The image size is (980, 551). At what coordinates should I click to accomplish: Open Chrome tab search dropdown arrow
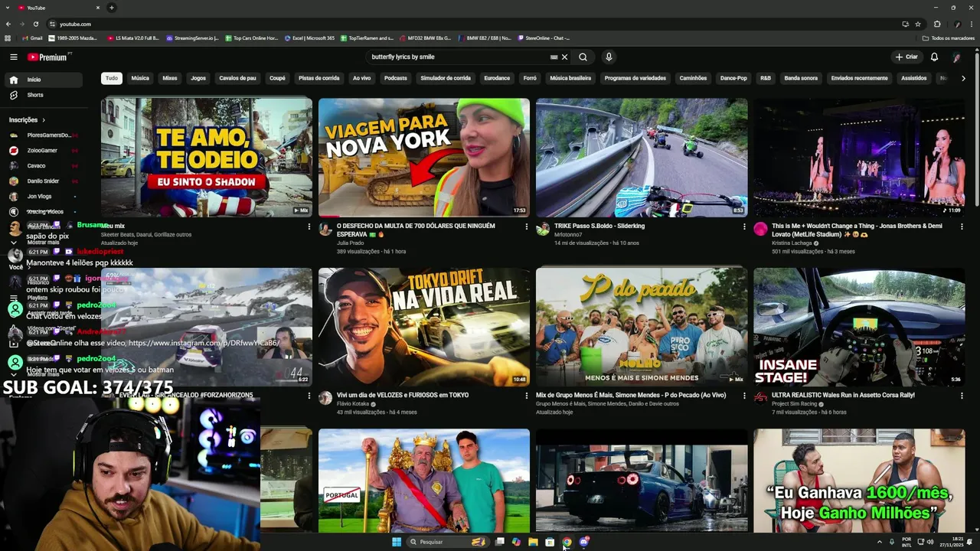click(x=8, y=8)
